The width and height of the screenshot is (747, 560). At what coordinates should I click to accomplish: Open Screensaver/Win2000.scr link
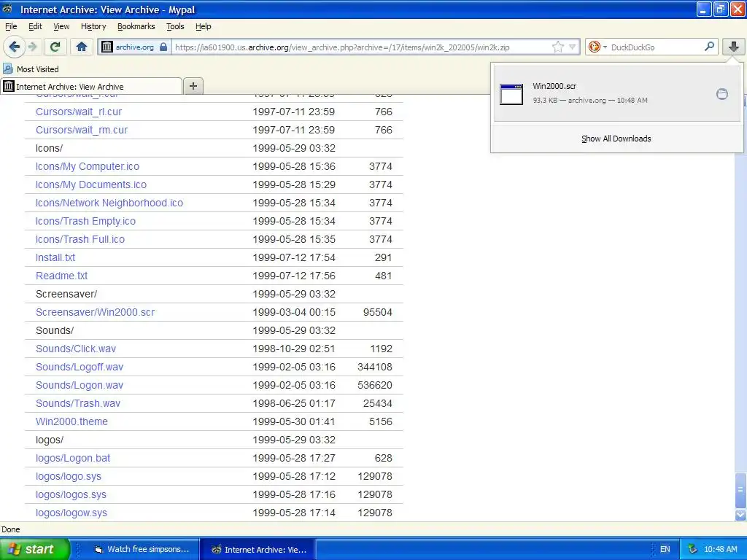click(96, 312)
